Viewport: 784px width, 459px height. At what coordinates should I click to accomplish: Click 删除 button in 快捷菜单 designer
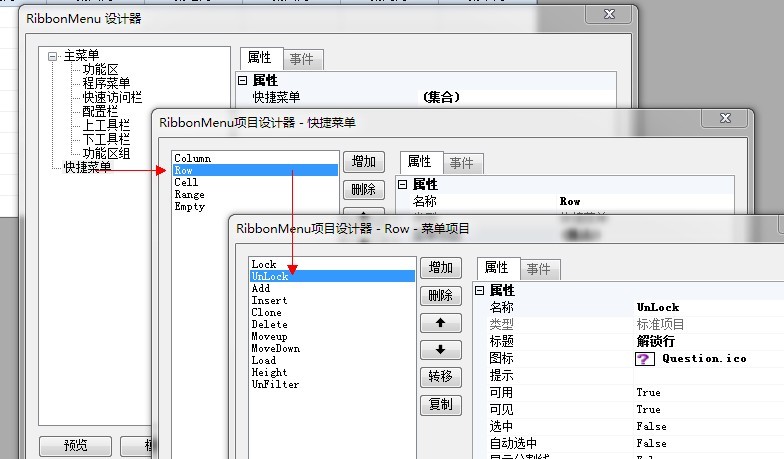[364, 189]
